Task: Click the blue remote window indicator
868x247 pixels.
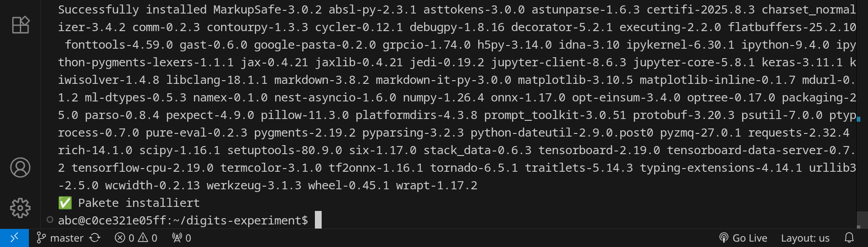Action: tap(14, 238)
